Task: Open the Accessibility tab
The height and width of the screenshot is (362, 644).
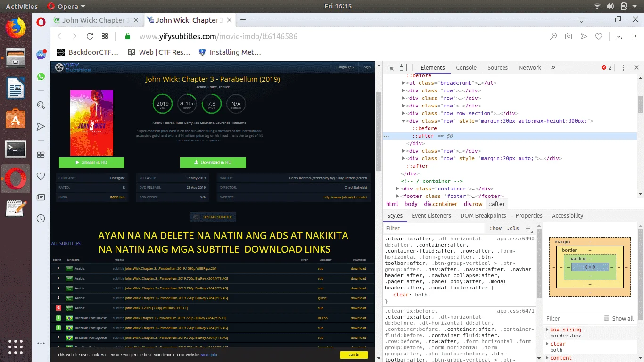Action: coord(568,215)
